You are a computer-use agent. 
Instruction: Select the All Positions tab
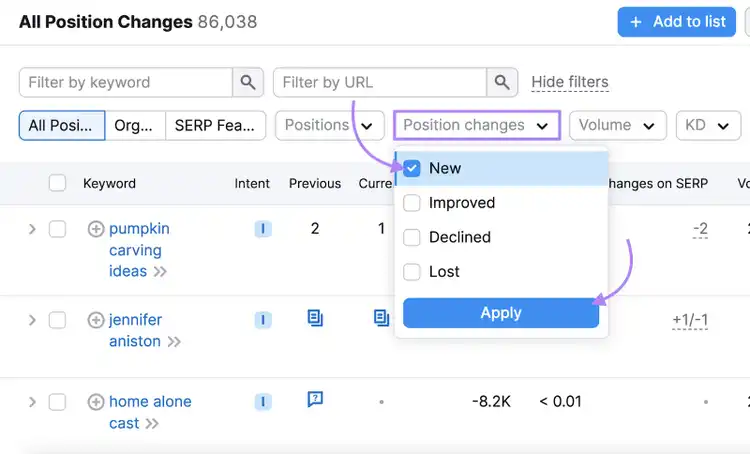point(62,125)
